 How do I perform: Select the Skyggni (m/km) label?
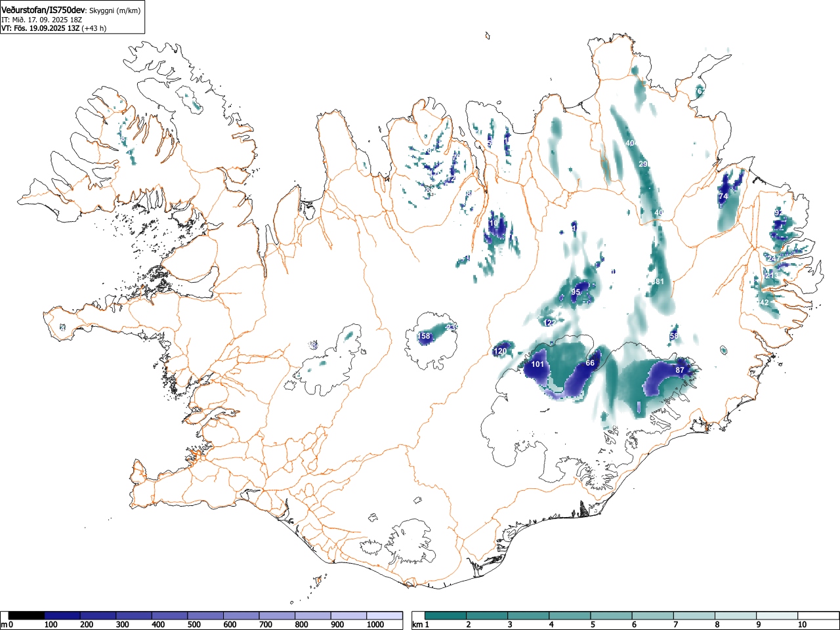115,10
